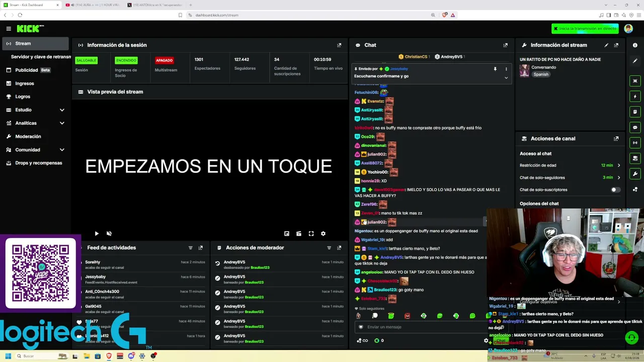Toggle the wrench widget in the right toolbar
The image size is (644, 362).
(635, 174)
